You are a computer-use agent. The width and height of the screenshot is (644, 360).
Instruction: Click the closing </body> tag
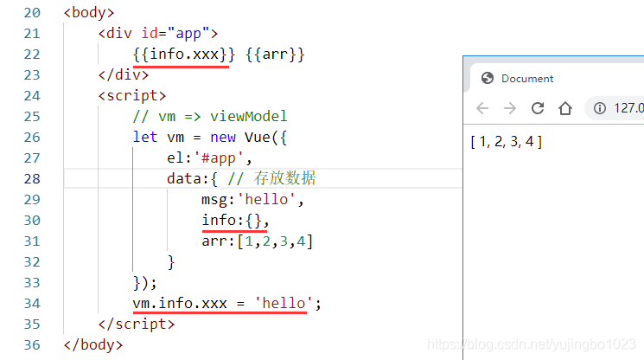[x=93, y=344]
